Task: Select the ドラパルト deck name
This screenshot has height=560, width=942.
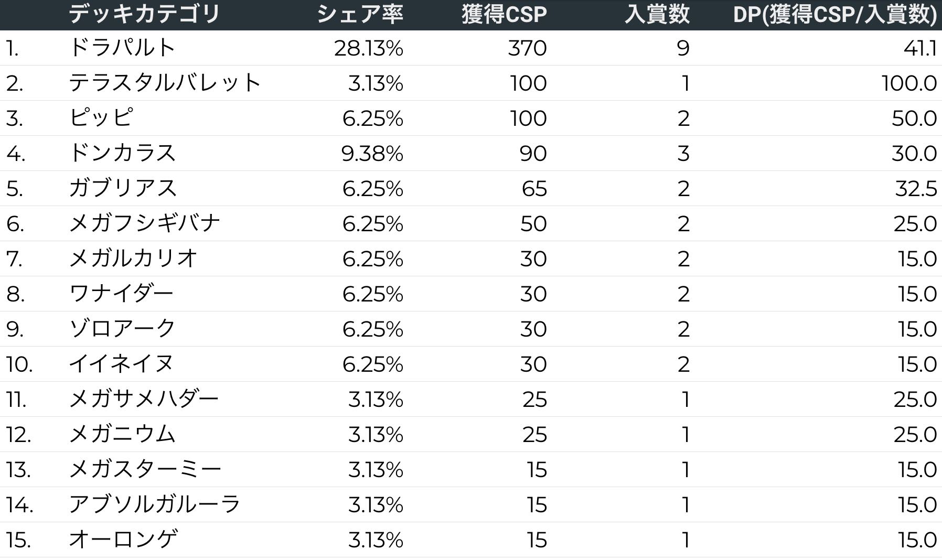Action: click(x=122, y=48)
